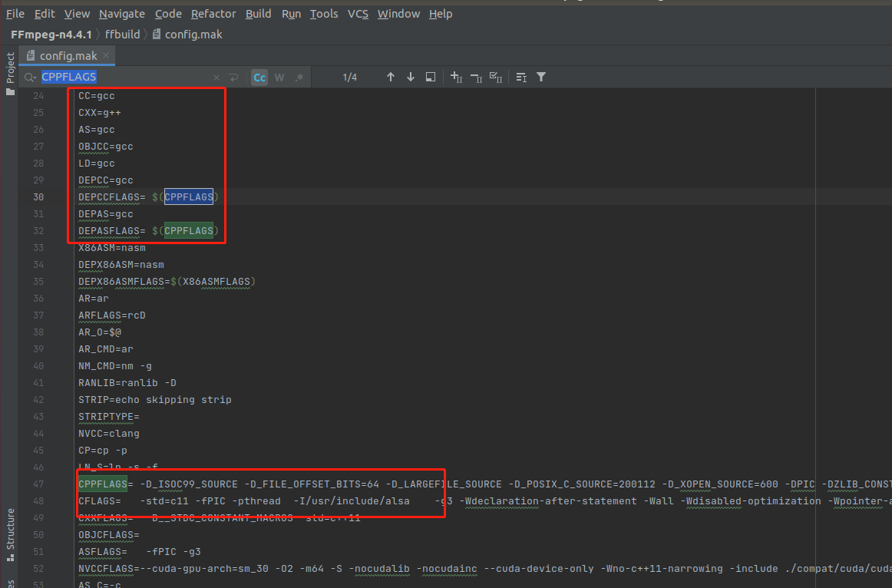Toggle case-sensitive search with Cc
This screenshot has width=892, height=588.
tap(259, 77)
